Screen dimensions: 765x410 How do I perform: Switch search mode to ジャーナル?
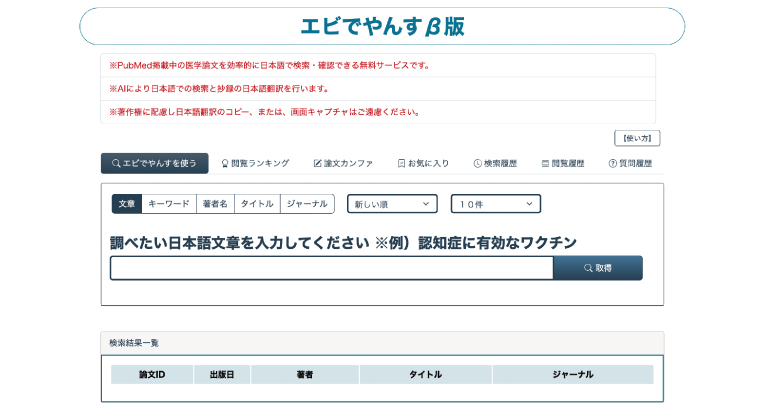tap(307, 203)
